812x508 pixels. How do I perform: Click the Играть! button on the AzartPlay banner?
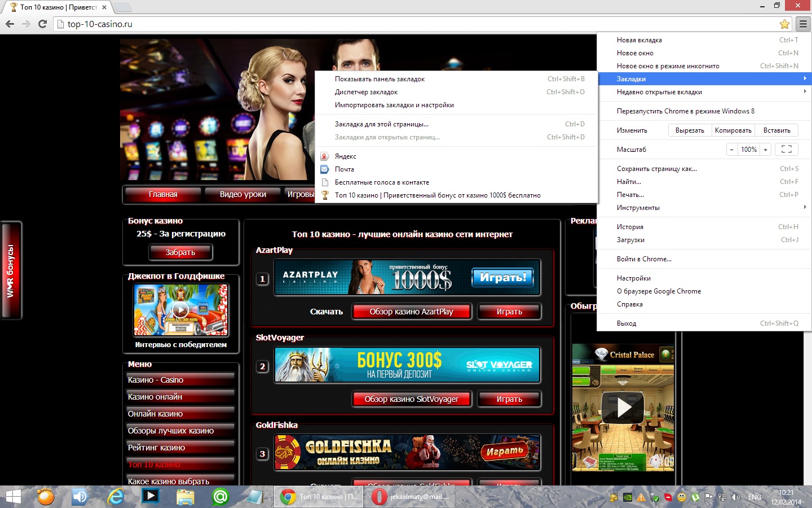[502, 277]
